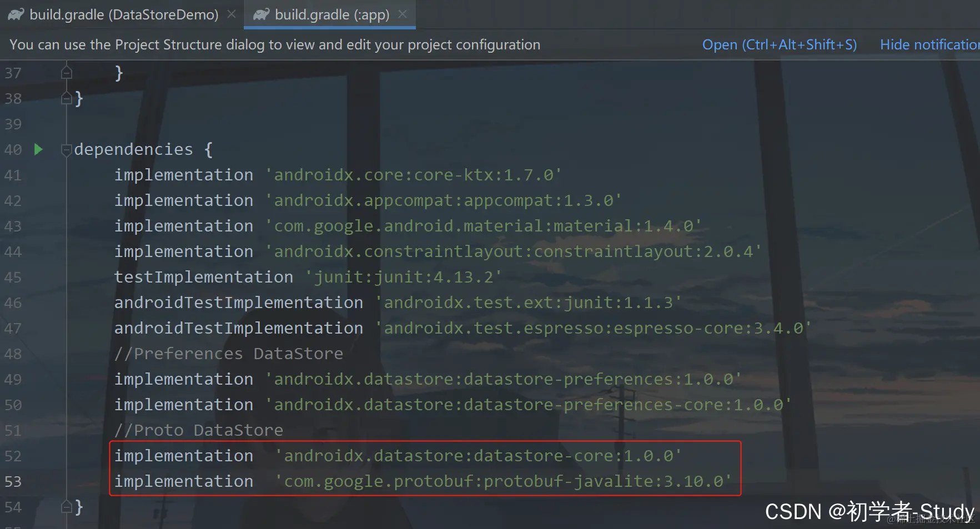Toggle fold marker at line 37
The image size is (980, 529).
67,73
